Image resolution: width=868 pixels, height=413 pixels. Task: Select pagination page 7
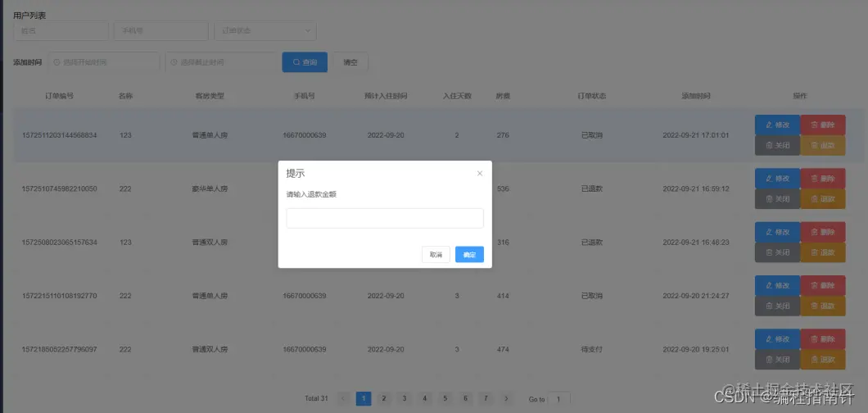click(x=486, y=398)
